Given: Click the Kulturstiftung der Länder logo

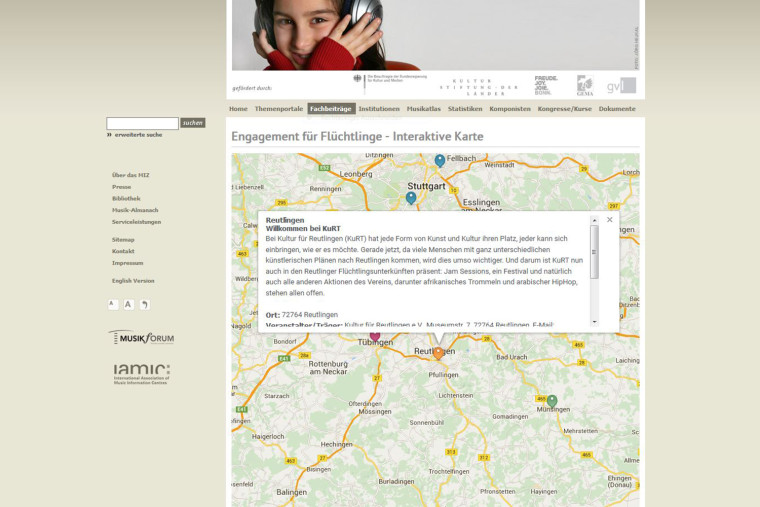Looking at the screenshot, I should 479,87.
